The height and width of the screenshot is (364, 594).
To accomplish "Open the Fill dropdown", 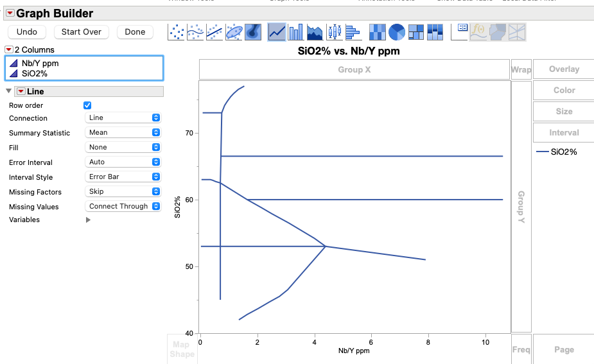I will [123, 148].
